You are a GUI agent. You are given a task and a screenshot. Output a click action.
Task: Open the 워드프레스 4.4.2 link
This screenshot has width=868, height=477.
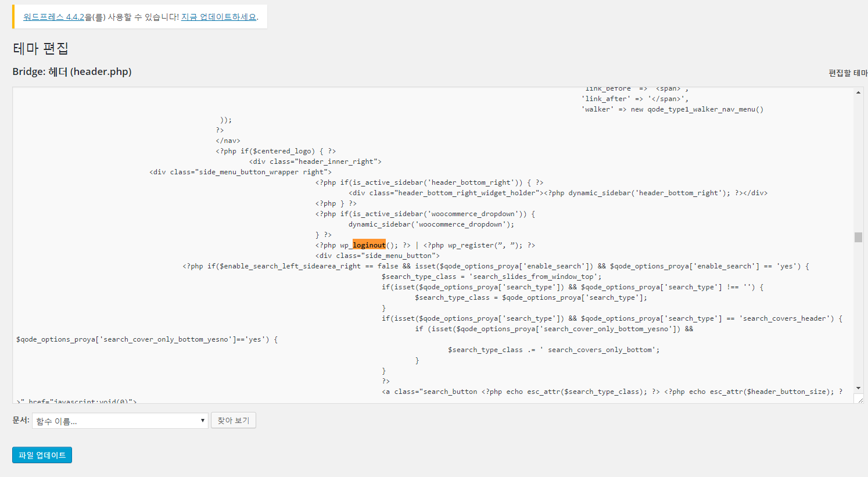pyautogui.click(x=53, y=17)
